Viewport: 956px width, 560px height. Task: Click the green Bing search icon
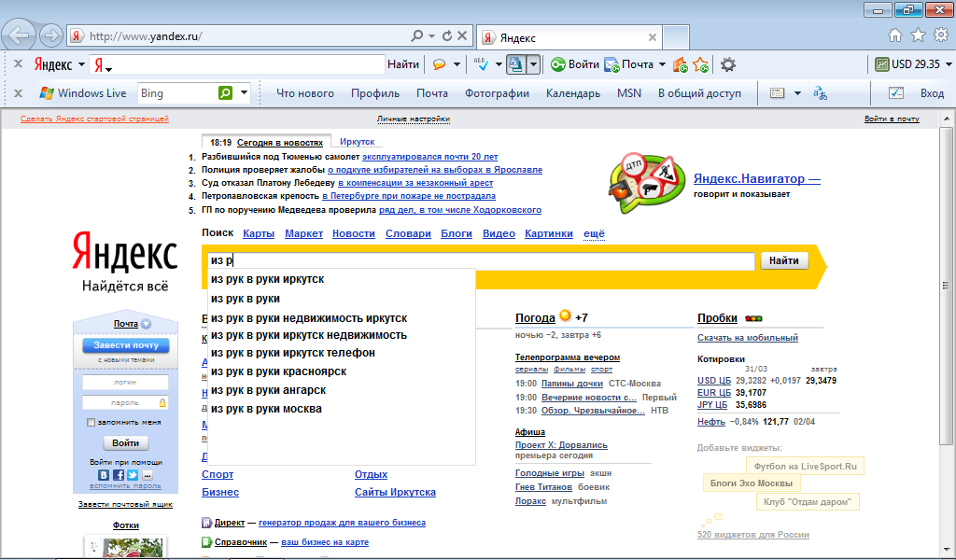pos(225,93)
